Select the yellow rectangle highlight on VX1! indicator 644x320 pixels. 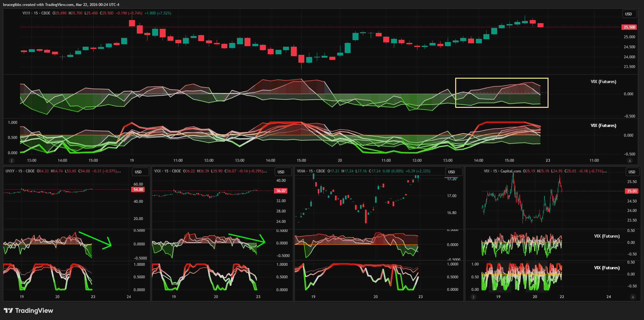(502, 78)
